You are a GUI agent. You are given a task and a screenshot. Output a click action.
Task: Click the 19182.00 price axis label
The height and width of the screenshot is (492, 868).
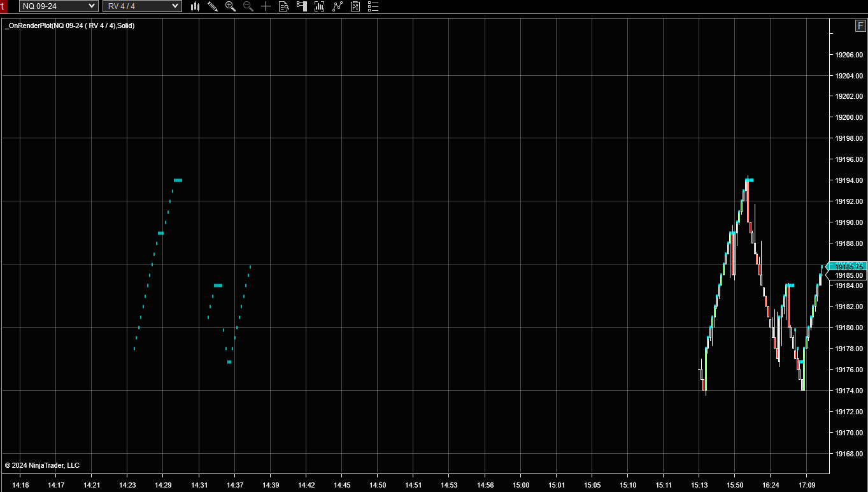[849, 307]
